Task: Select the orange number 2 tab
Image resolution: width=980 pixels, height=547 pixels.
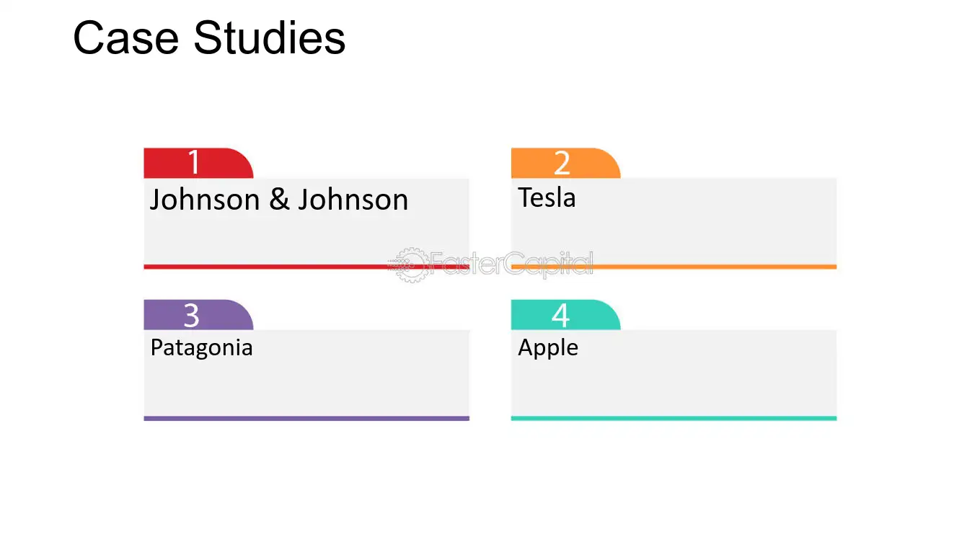Action: tap(565, 163)
